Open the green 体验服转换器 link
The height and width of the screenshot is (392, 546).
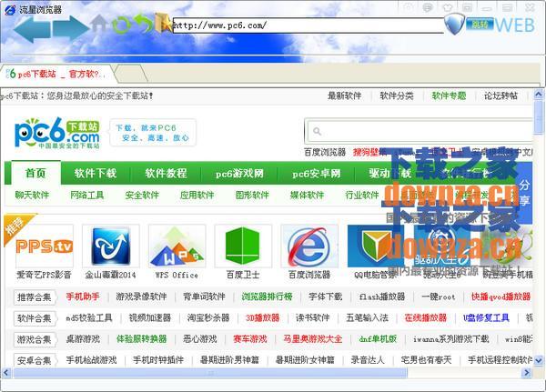(x=141, y=339)
